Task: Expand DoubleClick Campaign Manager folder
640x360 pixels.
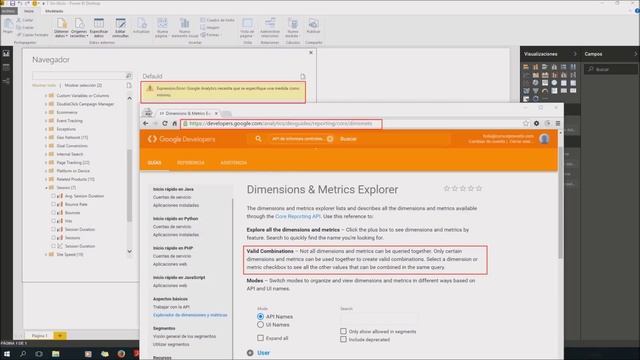Action: [46, 104]
